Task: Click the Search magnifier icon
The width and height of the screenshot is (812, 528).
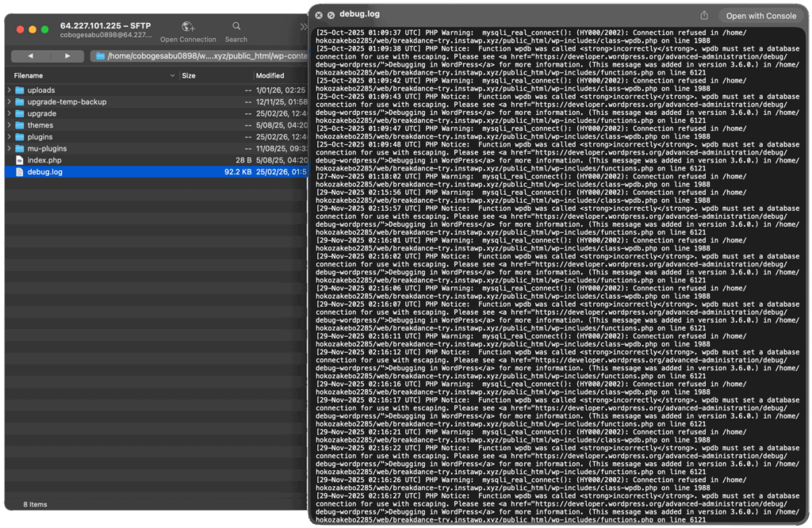Action: (x=236, y=27)
